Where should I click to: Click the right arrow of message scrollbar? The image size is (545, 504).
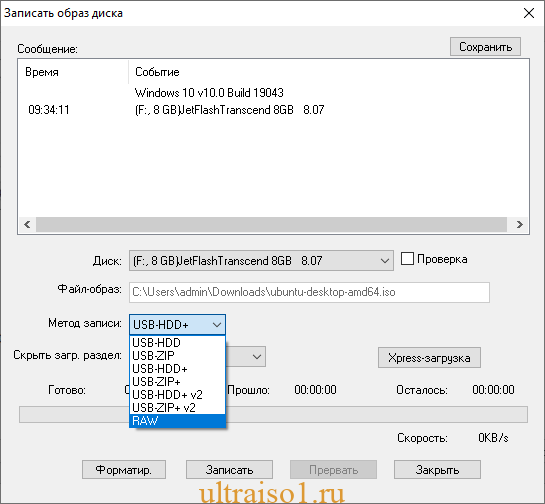(519, 225)
